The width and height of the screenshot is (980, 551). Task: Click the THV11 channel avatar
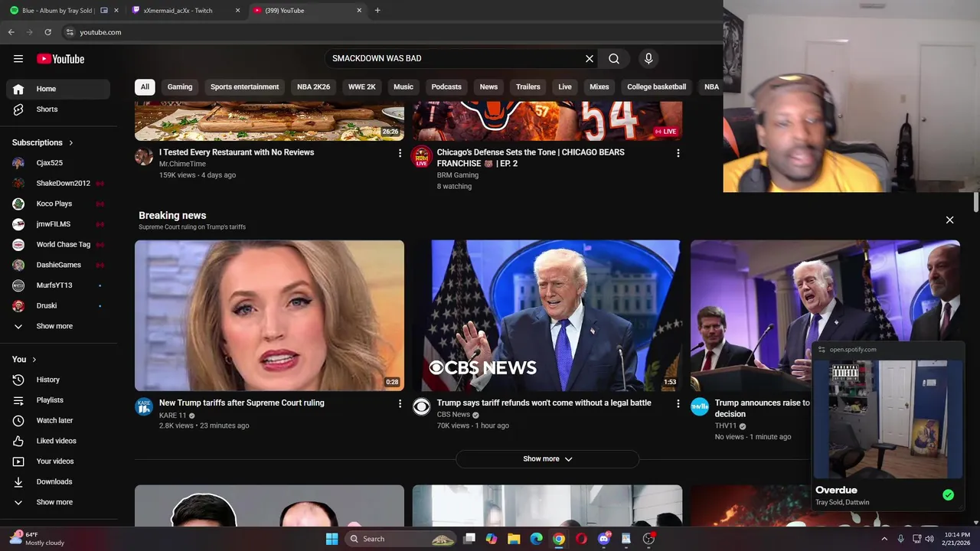click(x=700, y=406)
